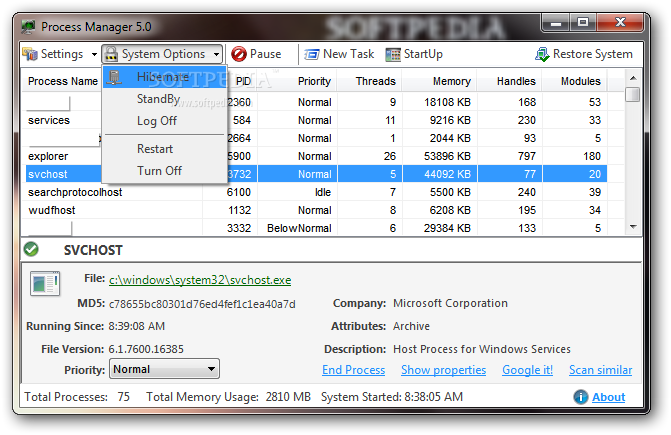Click the scrollbar down arrow
Viewport: 671px width, 435px height.
tap(633, 227)
